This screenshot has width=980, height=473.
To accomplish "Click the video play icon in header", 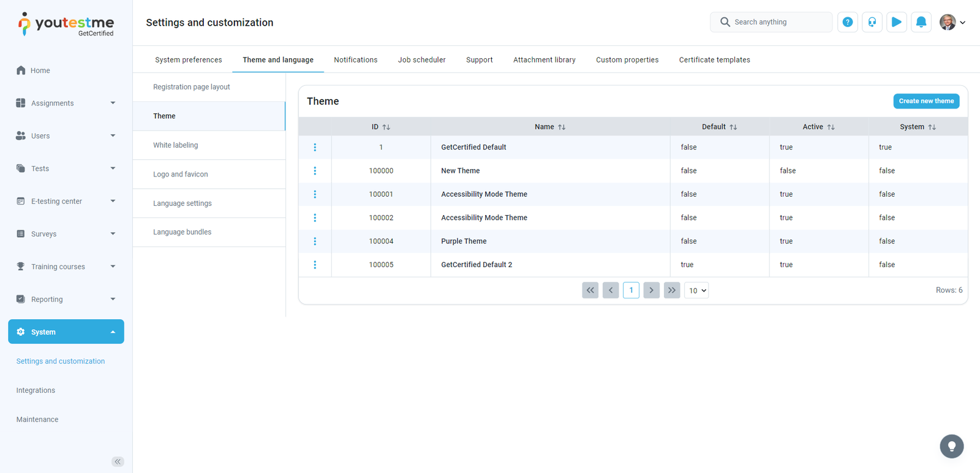I will tap(896, 22).
